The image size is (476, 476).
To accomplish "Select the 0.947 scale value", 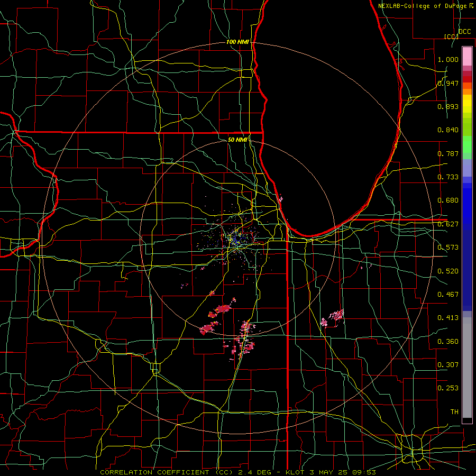I will (448, 83).
